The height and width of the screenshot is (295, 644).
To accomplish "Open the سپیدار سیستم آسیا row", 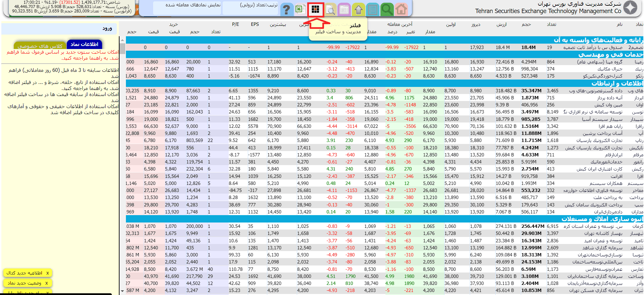I will [x=384, y=119].
